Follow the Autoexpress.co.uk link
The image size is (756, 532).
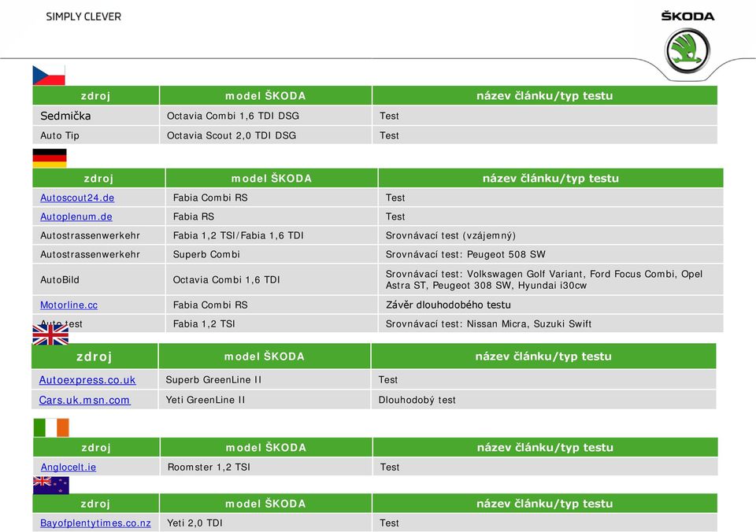(87, 380)
